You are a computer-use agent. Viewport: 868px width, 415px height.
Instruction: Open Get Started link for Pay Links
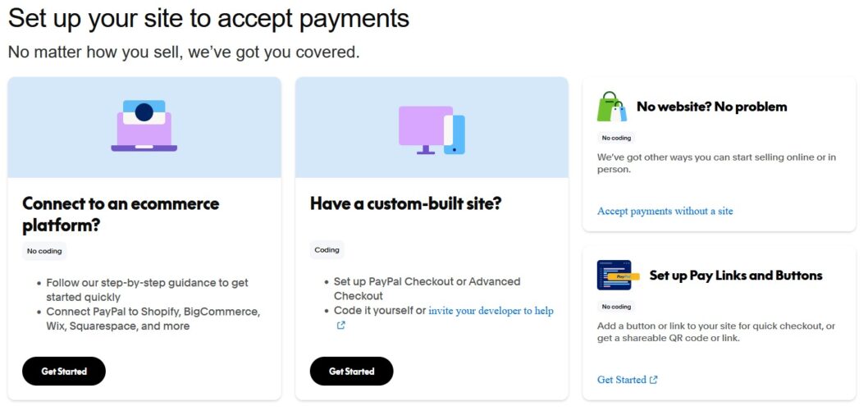pos(621,380)
